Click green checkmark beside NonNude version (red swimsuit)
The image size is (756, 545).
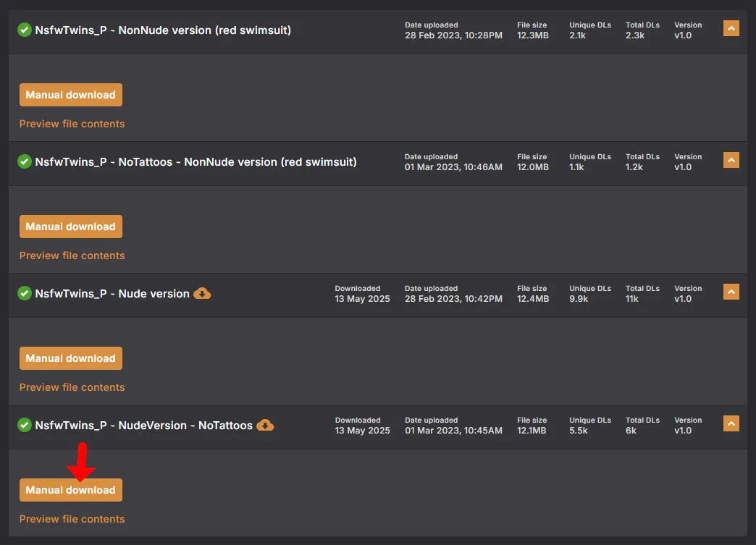pos(25,30)
